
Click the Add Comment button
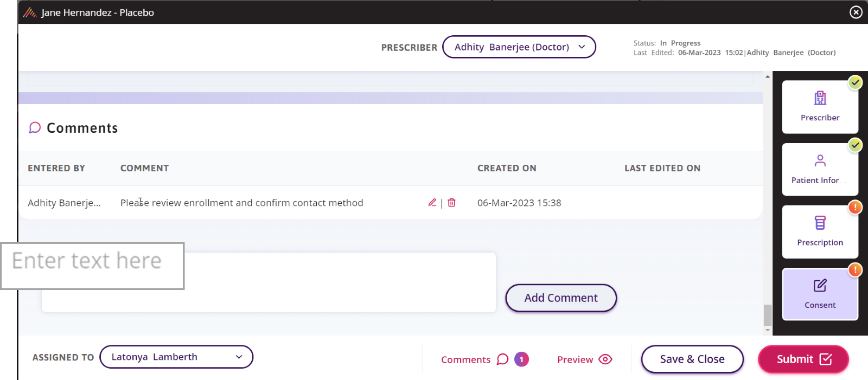[560, 298]
